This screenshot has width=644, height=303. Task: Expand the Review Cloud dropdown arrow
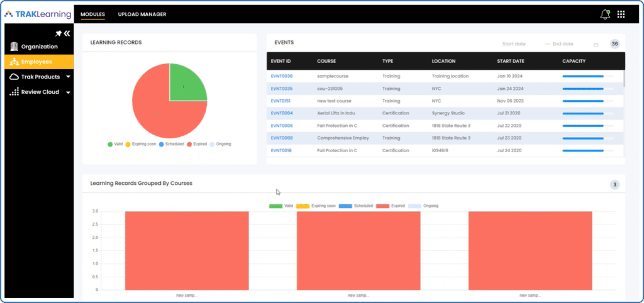(x=68, y=92)
